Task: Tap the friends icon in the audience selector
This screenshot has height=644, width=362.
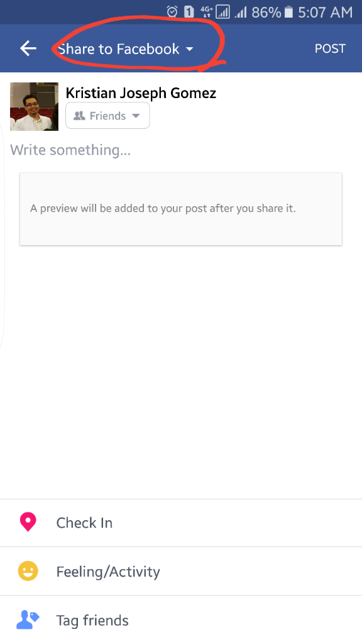Action: [x=79, y=116]
